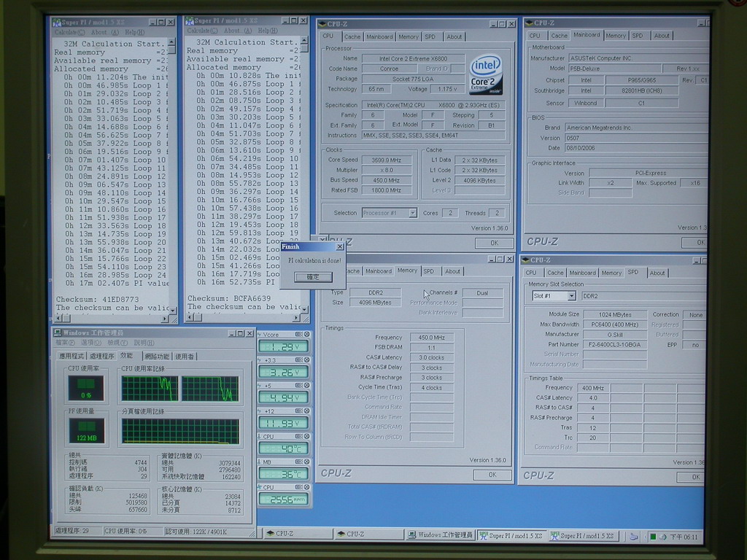
Task: Open SPD tab in CPU-Z processor window
Action: tap(430, 36)
